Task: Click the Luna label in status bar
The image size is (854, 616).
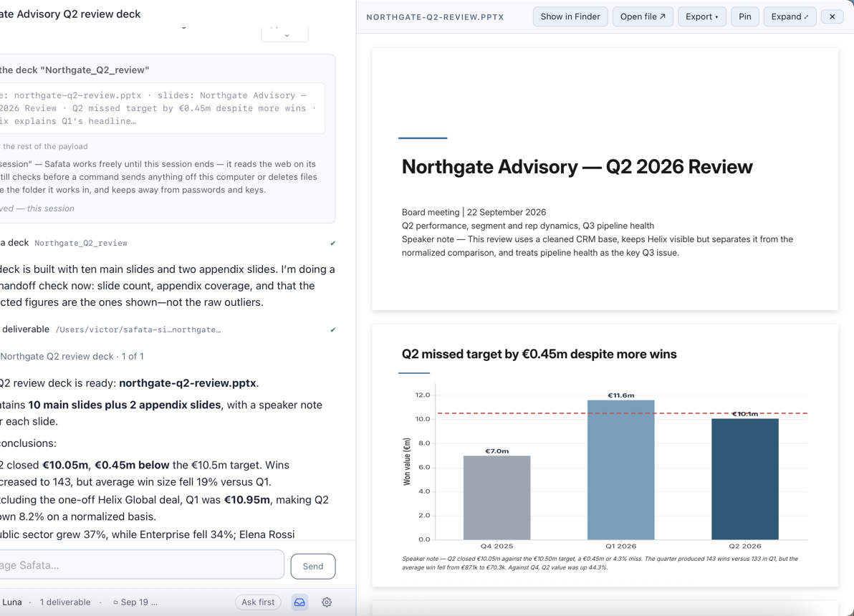Action: coord(12,602)
